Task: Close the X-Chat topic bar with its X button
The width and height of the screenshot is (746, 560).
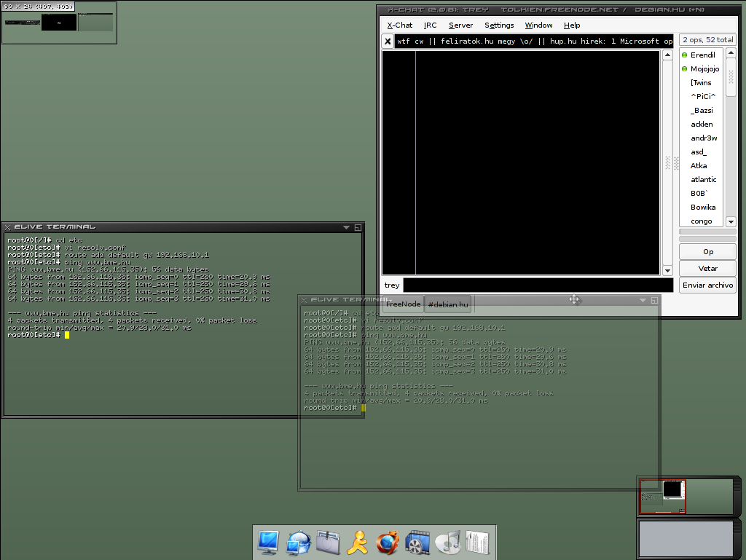Action: pos(388,42)
